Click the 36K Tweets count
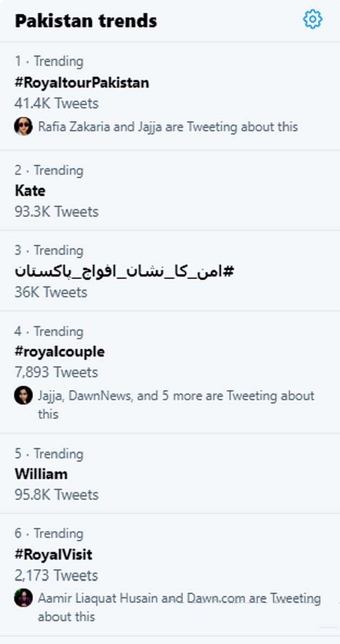The image size is (340, 644). pos(51,292)
